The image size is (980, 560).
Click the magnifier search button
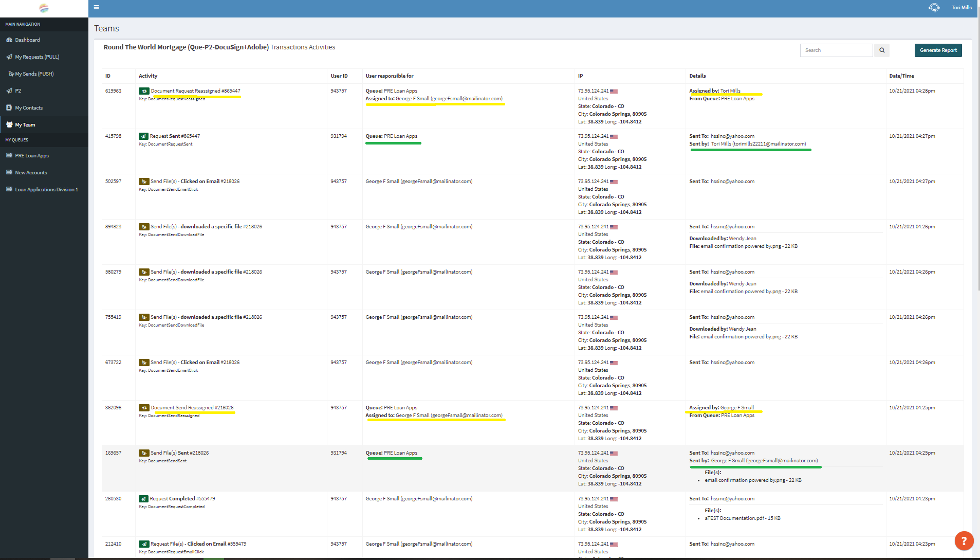point(882,50)
